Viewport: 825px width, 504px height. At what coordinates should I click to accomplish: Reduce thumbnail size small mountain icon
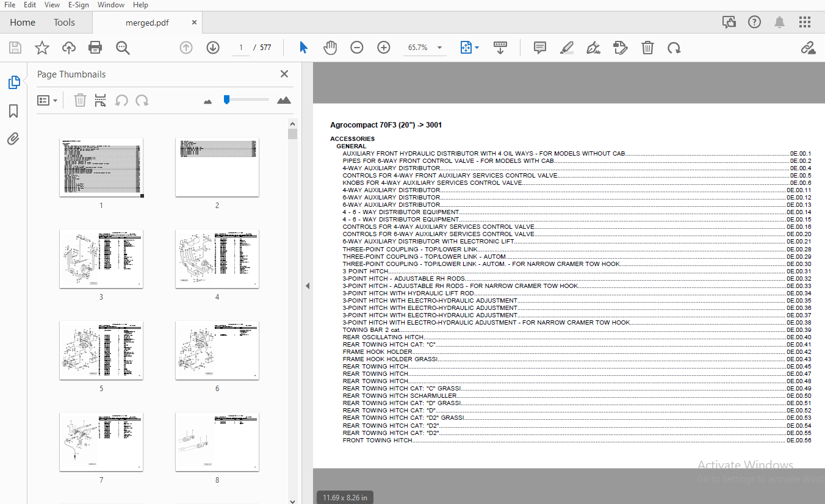pyautogui.click(x=207, y=101)
